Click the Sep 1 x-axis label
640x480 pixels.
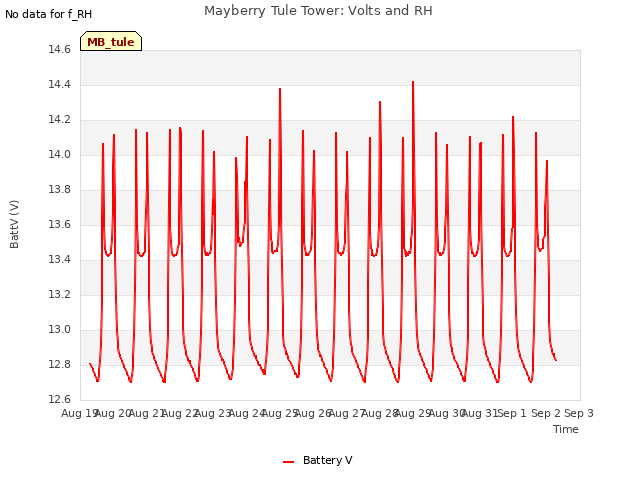pos(512,413)
